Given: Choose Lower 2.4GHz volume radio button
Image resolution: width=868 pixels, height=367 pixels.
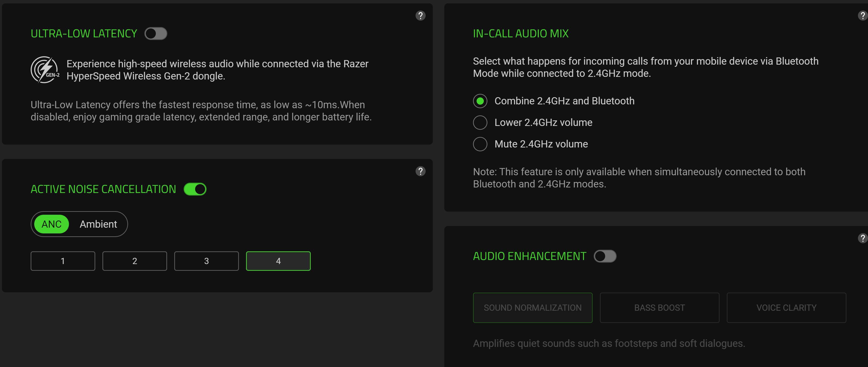Looking at the screenshot, I should pyautogui.click(x=480, y=123).
